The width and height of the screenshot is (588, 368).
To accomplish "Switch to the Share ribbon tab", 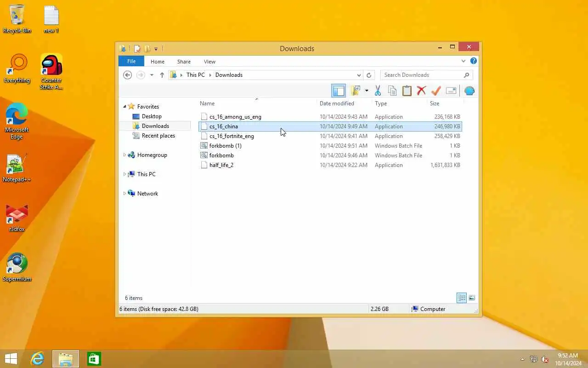I will pyautogui.click(x=184, y=61).
